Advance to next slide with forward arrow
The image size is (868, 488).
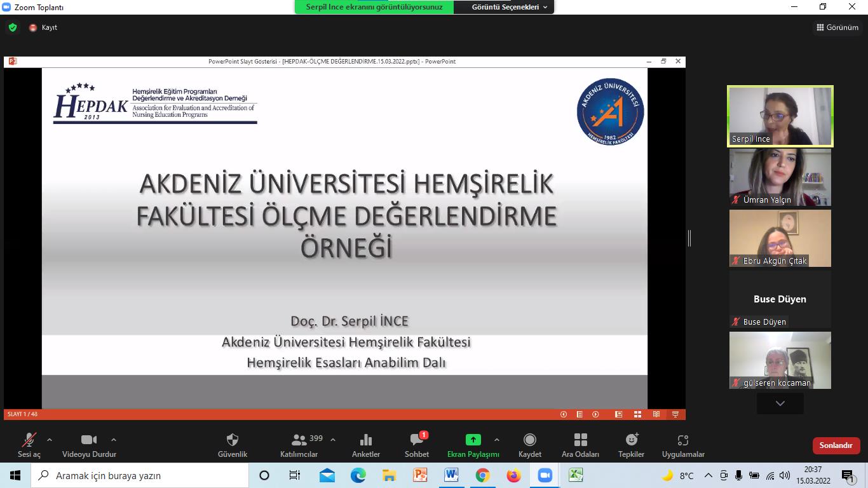point(595,414)
